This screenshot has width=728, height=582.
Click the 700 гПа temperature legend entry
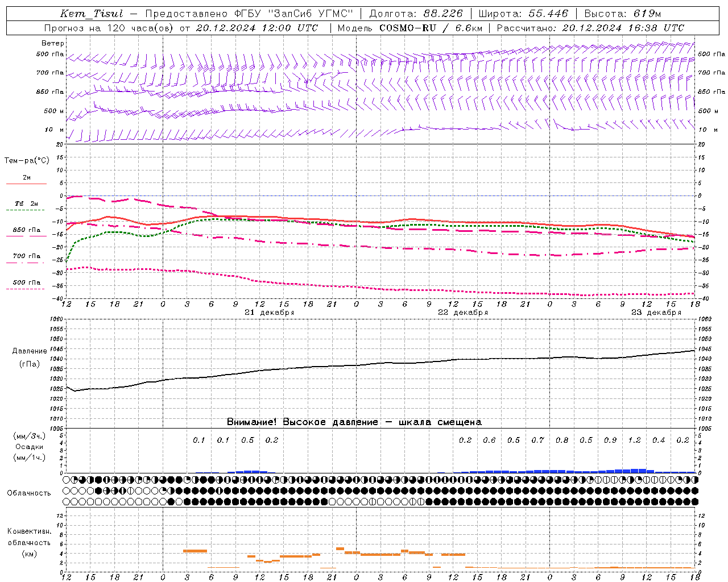point(27,256)
